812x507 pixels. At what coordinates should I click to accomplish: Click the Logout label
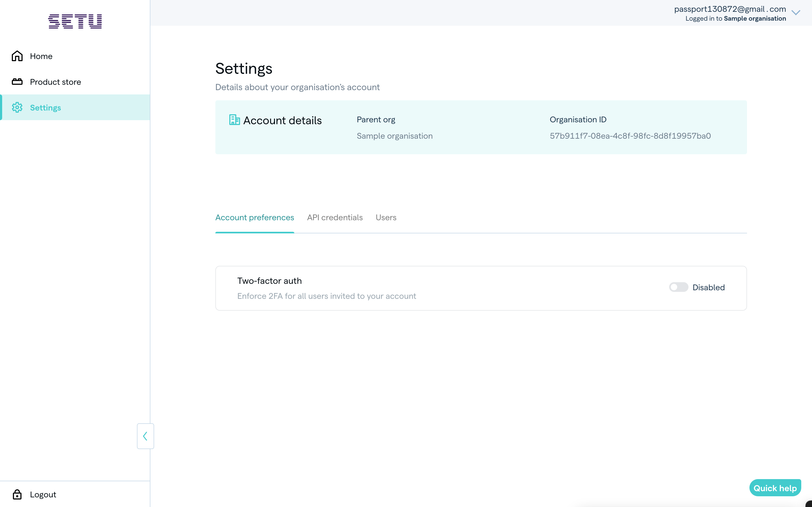pos(43,494)
